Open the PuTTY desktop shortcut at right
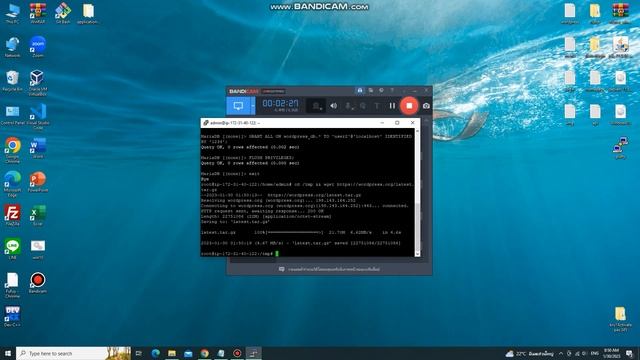This screenshot has width=640, height=360. tap(620, 148)
